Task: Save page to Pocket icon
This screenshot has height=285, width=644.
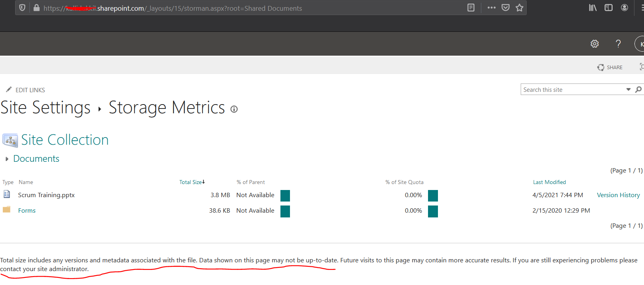Action: (506, 8)
